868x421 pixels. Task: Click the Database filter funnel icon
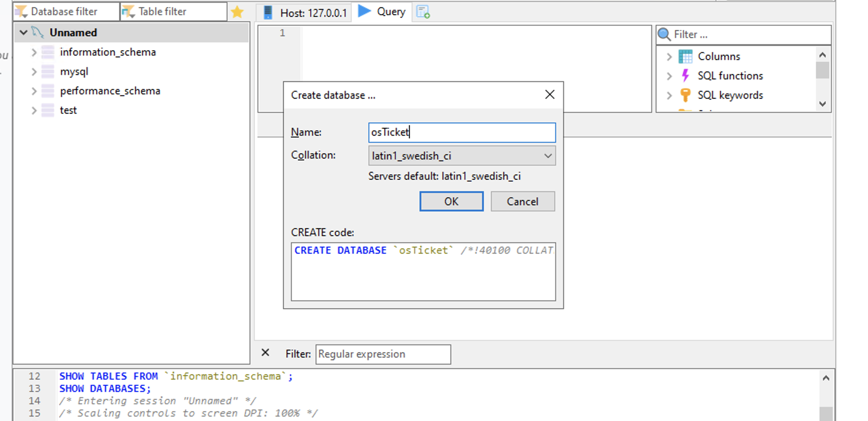tap(20, 11)
